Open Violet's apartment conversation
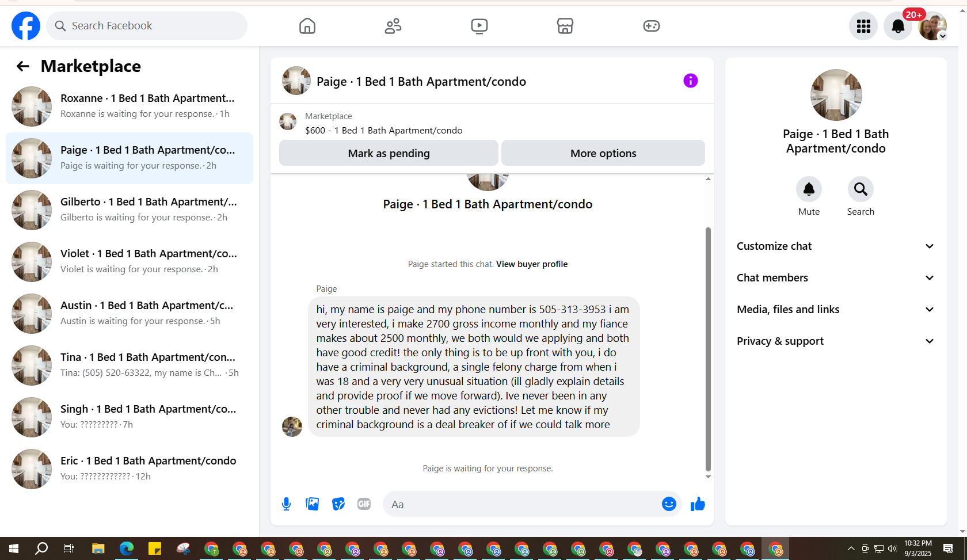Screen dimensions: 967x560 (130, 262)
